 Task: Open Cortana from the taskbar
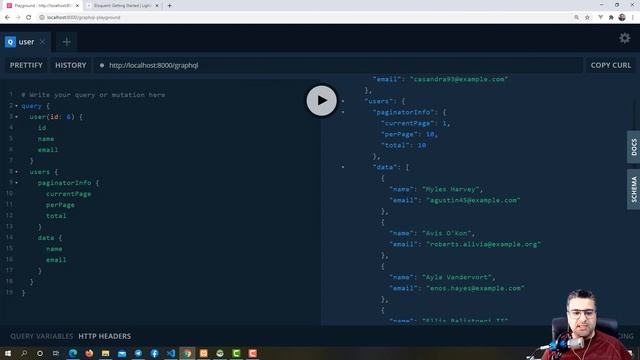point(40,353)
